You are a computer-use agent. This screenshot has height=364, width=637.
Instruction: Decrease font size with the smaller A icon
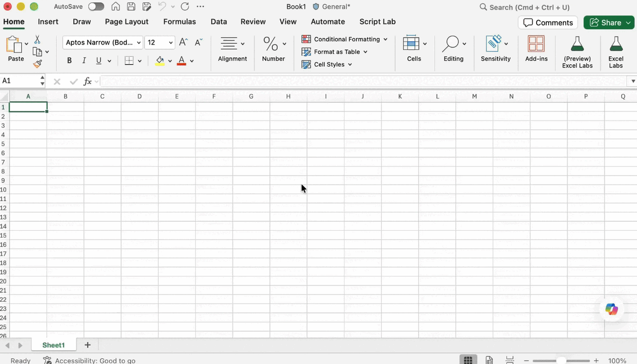coord(198,42)
